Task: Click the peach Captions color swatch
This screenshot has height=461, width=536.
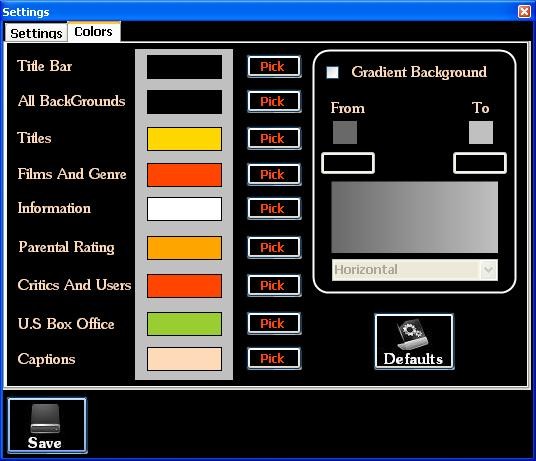Action: click(184, 359)
